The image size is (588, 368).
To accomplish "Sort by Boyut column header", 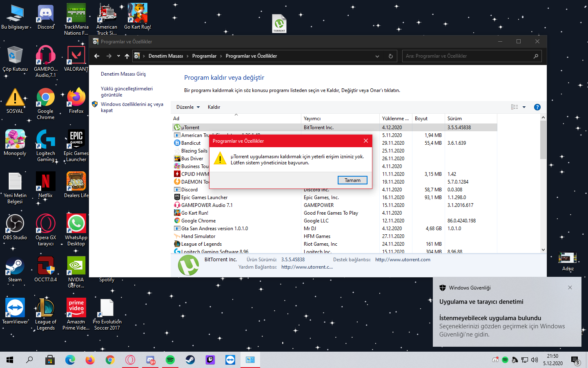I will (x=428, y=119).
